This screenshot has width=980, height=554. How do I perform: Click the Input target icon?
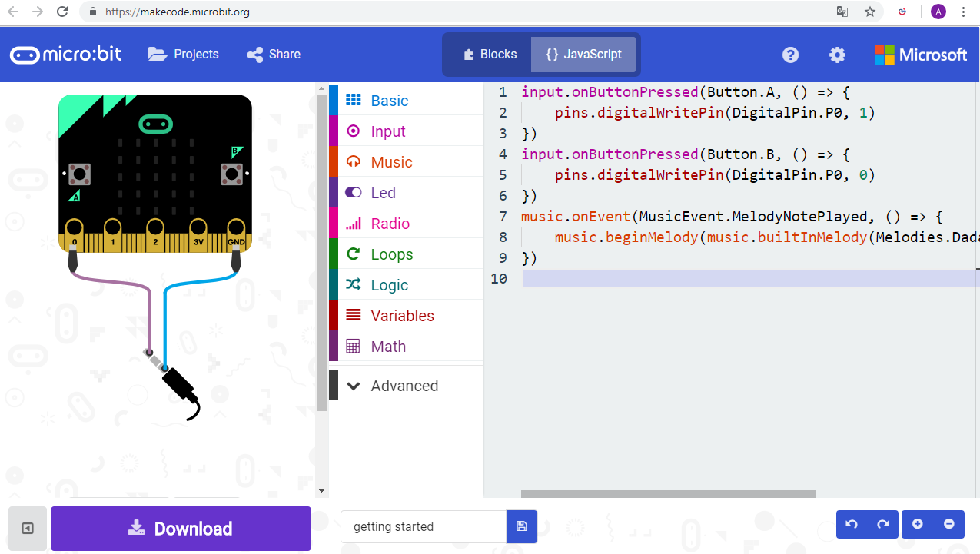pos(354,131)
